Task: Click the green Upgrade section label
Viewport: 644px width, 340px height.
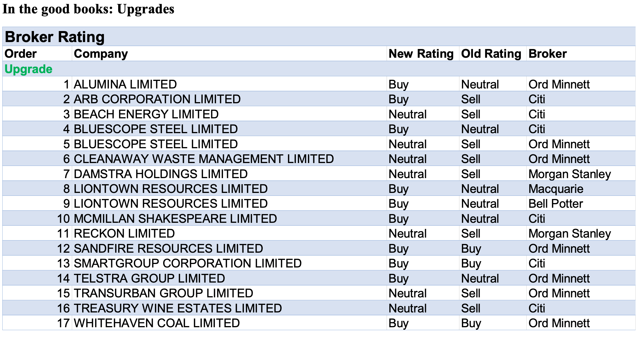Action: click(28, 69)
